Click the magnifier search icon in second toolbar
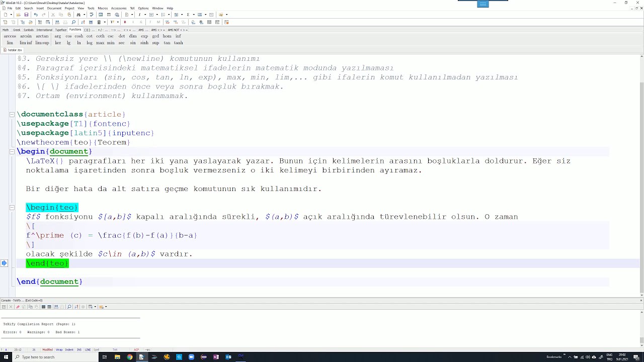Image resolution: width=644 pixels, height=362 pixels. tap(73, 22)
